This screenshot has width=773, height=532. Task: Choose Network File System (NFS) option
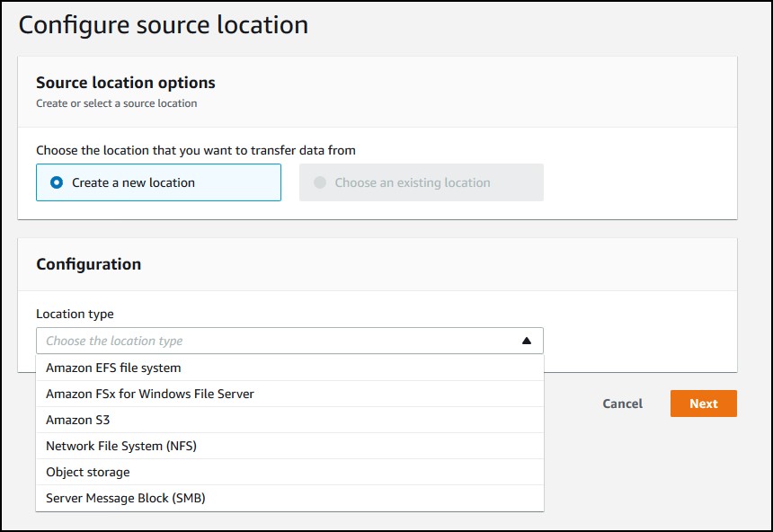[x=289, y=447]
